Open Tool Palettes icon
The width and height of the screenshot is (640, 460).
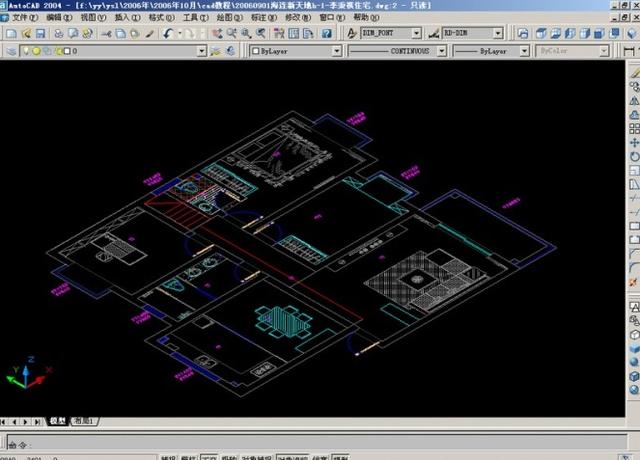[x=308, y=33]
